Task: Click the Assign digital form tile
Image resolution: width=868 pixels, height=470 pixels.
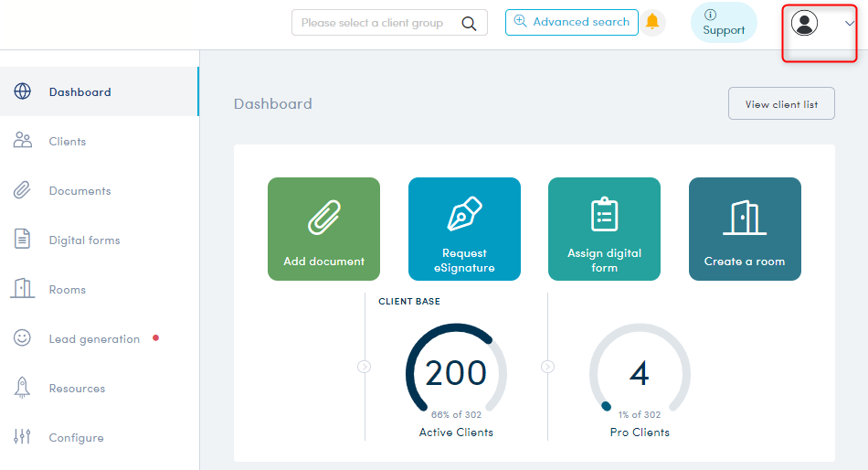Action: click(605, 229)
